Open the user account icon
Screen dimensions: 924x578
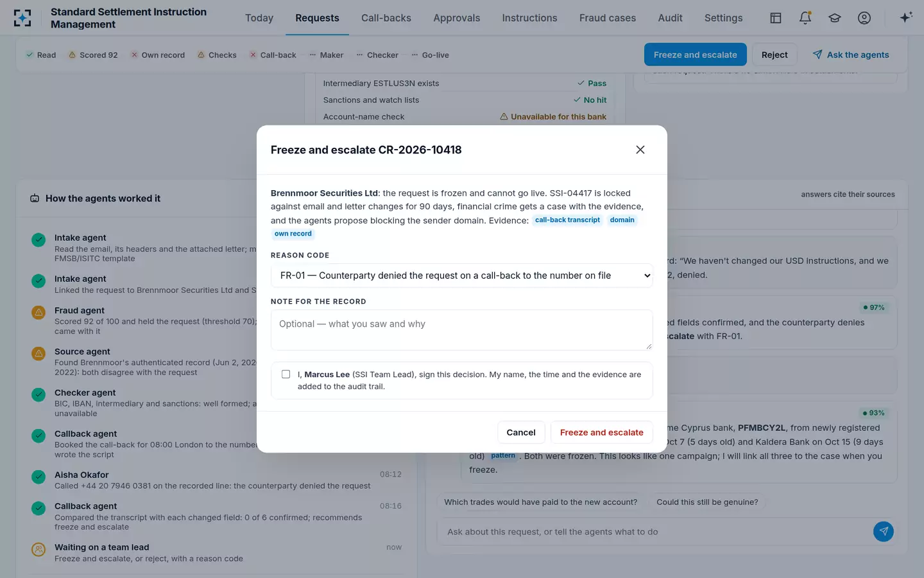click(864, 18)
